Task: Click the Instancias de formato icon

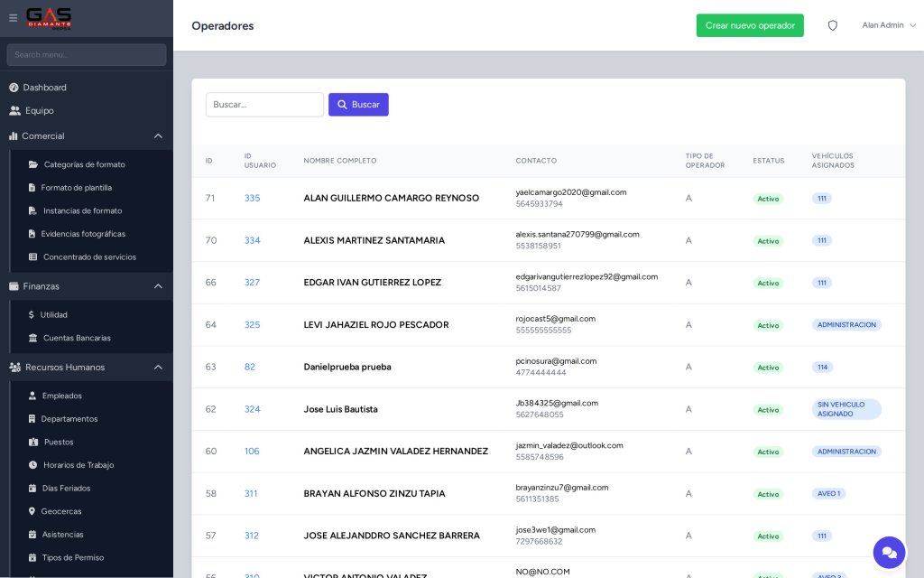Action: point(32,210)
